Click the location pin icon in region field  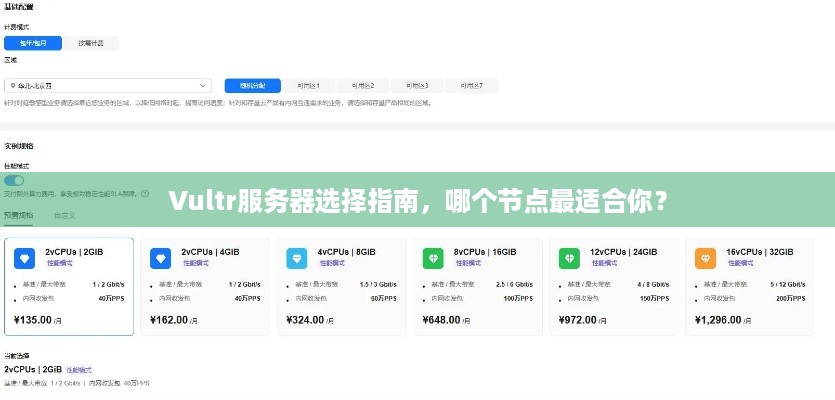click(12, 85)
